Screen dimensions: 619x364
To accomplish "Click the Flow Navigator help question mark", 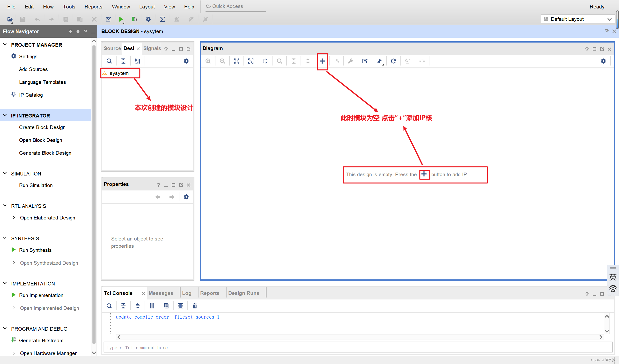I will click(x=85, y=31).
